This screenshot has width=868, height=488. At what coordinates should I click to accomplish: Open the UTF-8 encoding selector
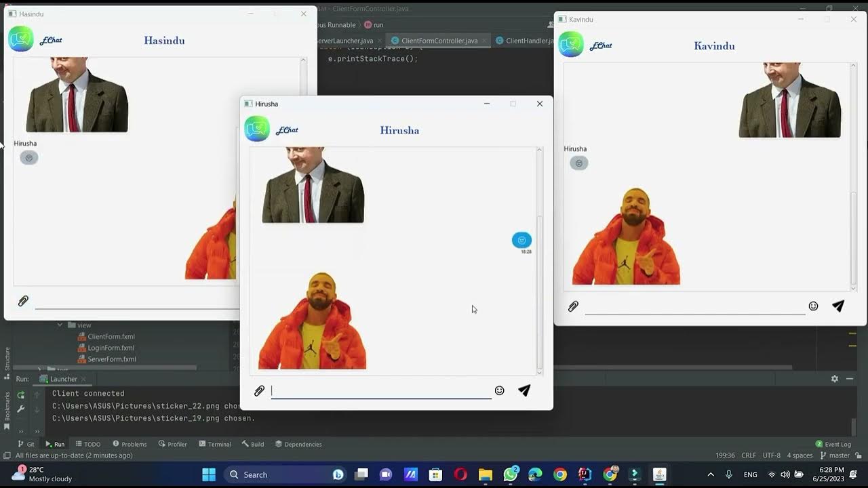pos(772,455)
